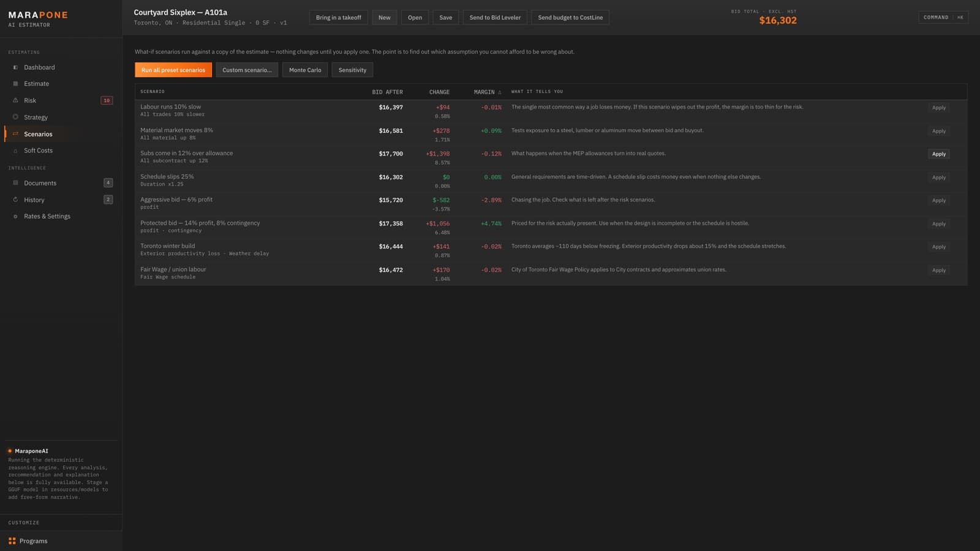980x551 pixels.
Task: Switch to Monte Carlo view
Action: tap(305, 70)
